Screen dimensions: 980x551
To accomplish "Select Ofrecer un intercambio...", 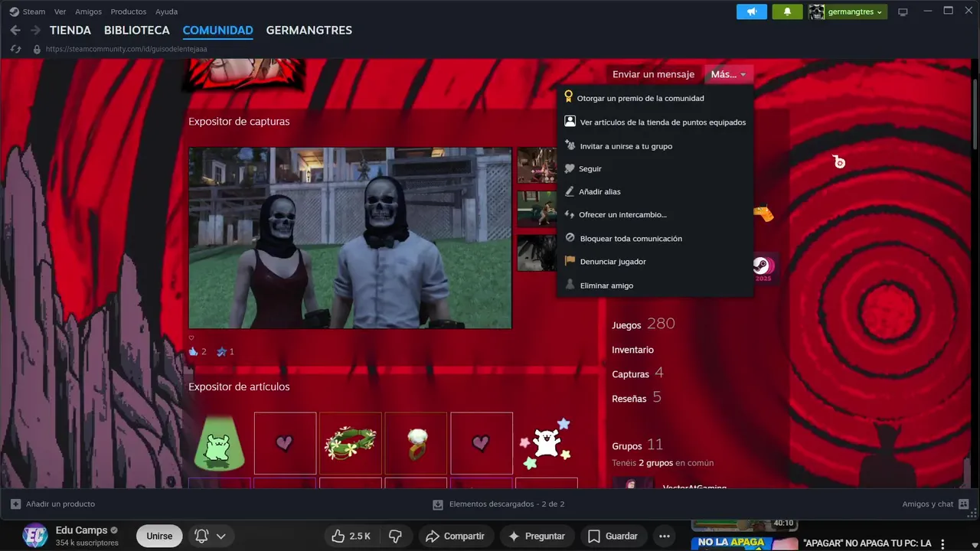I will (x=655, y=215).
